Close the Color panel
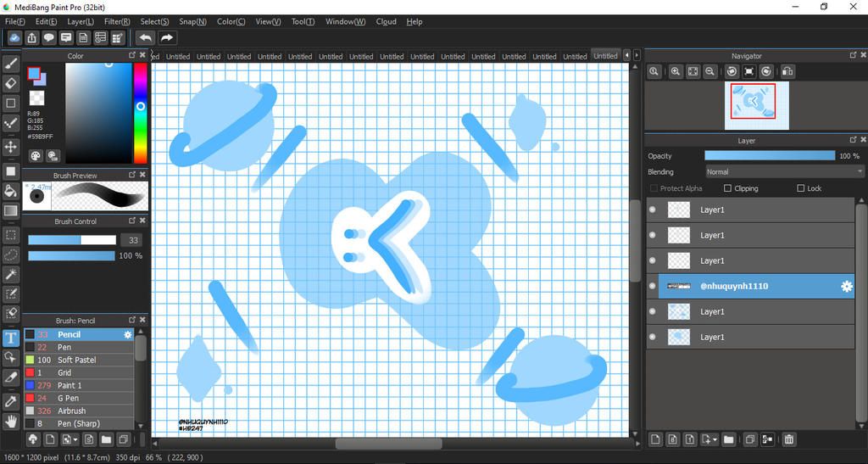Image resolution: width=868 pixels, height=464 pixels. [142, 55]
